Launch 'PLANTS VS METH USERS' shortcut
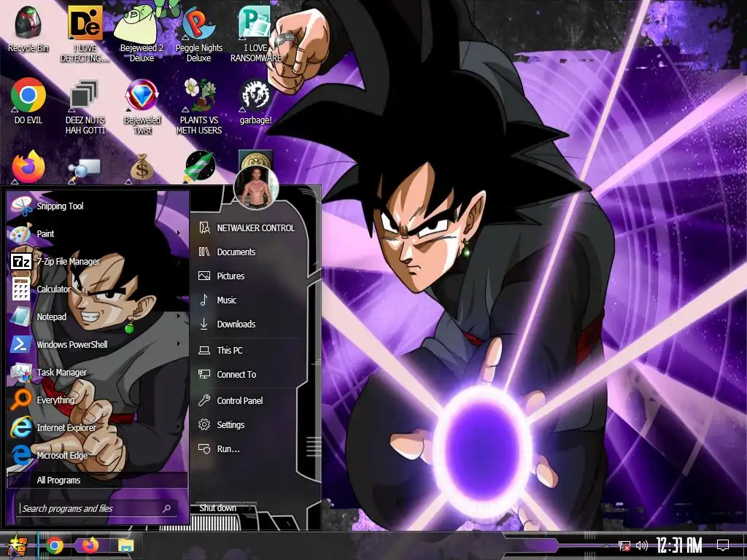Image resolution: width=747 pixels, height=560 pixels. 199,106
